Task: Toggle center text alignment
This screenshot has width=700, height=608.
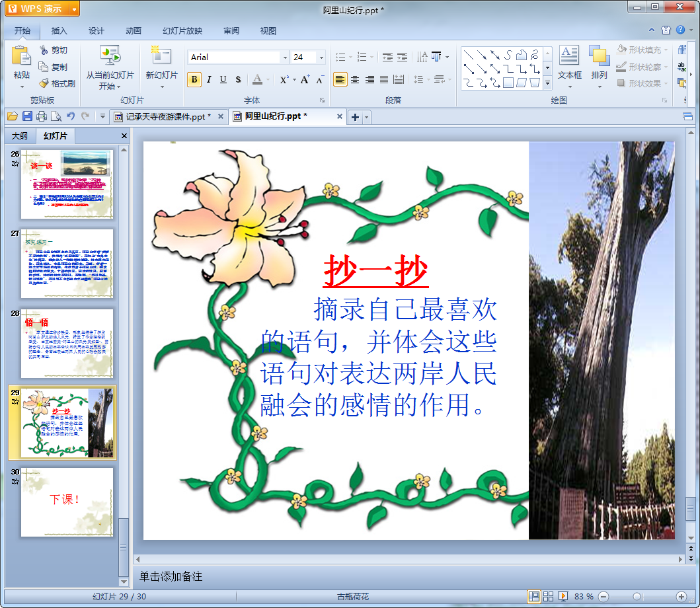Action: (355, 79)
